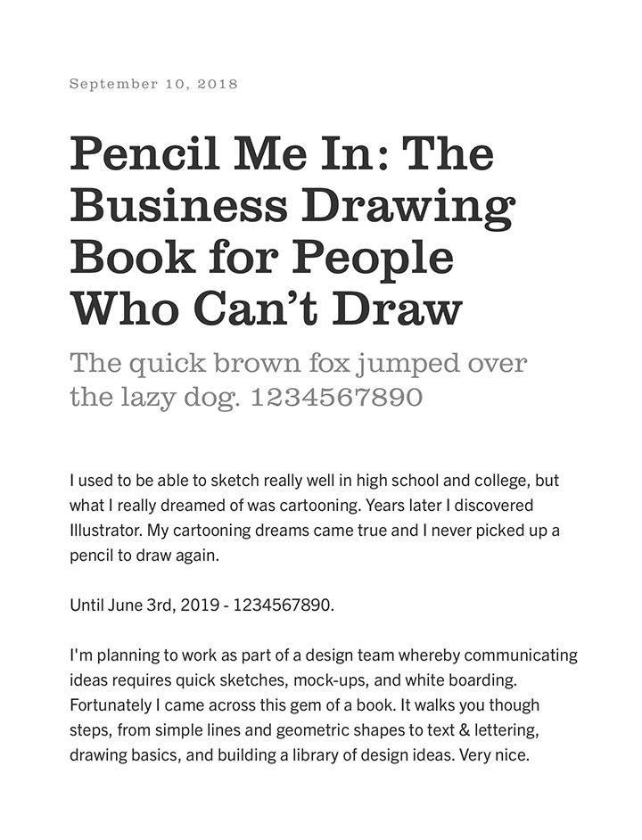Viewport: 642px width, 840px height.
Task: Click the date September 10, 2018
Action: [153, 84]
